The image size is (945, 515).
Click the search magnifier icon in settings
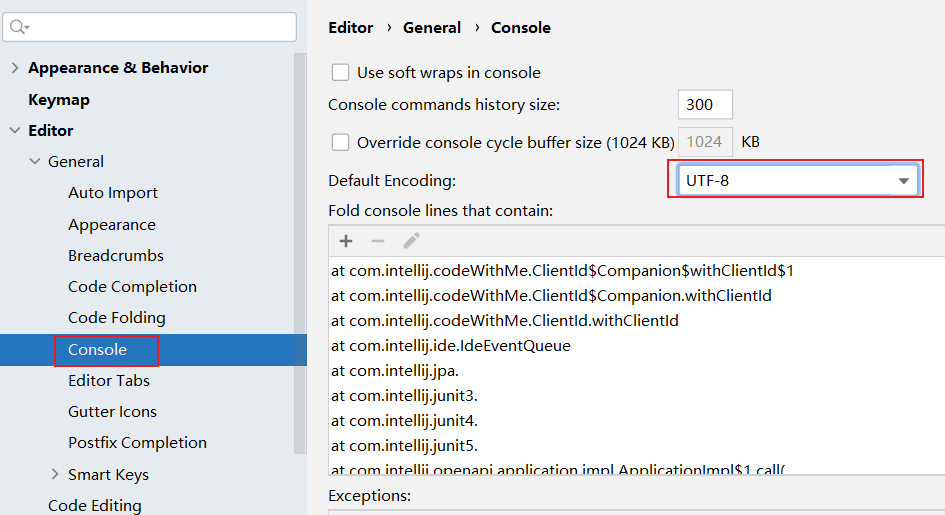[19, 27]
